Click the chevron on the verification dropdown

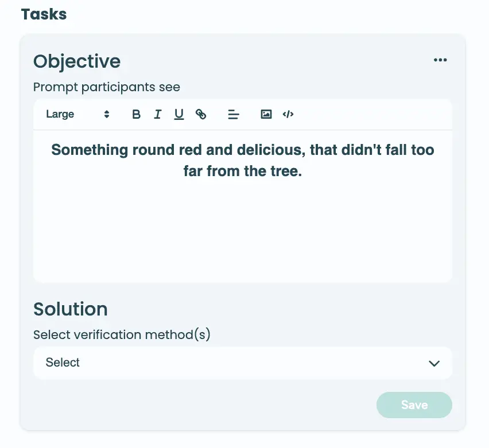coord(434,363)
